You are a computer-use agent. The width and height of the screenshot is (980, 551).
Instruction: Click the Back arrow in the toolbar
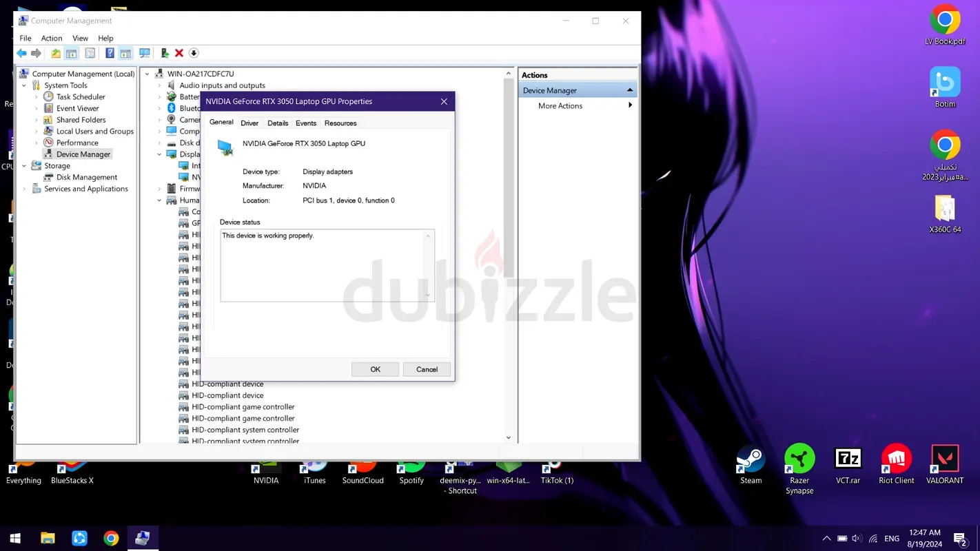pos(22,53)
